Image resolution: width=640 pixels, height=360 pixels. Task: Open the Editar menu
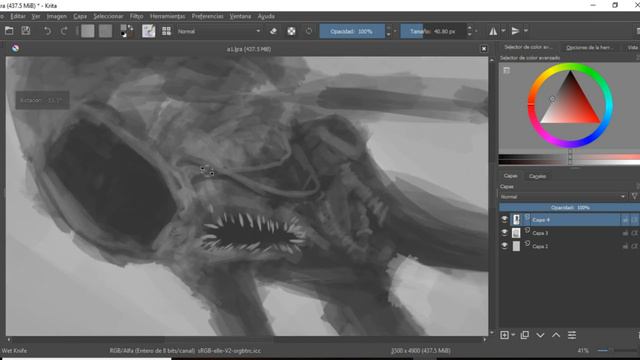[x=18, y=16]
